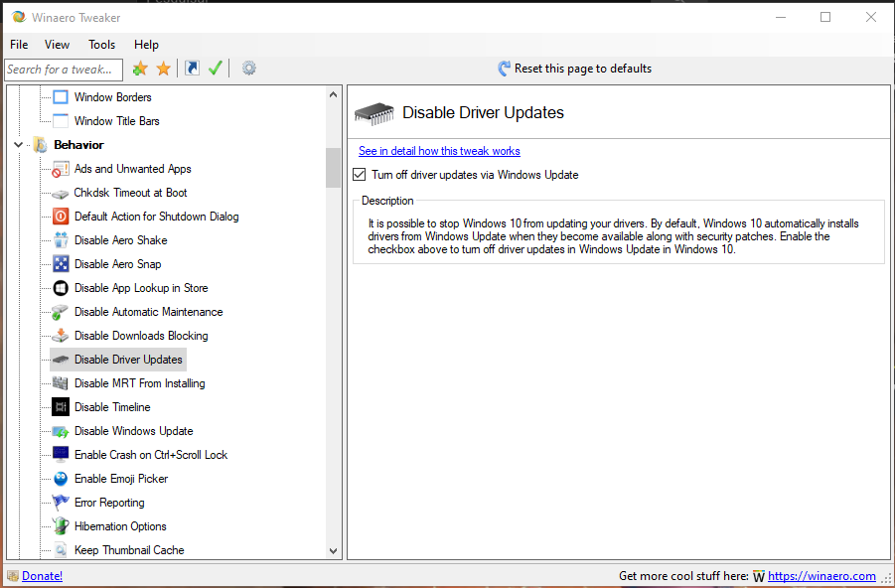Click the Enable Emoji Picker smiley icon
The width and height of the screenshot is (895, 588).
pyautogui.click(x=61, y=479)
